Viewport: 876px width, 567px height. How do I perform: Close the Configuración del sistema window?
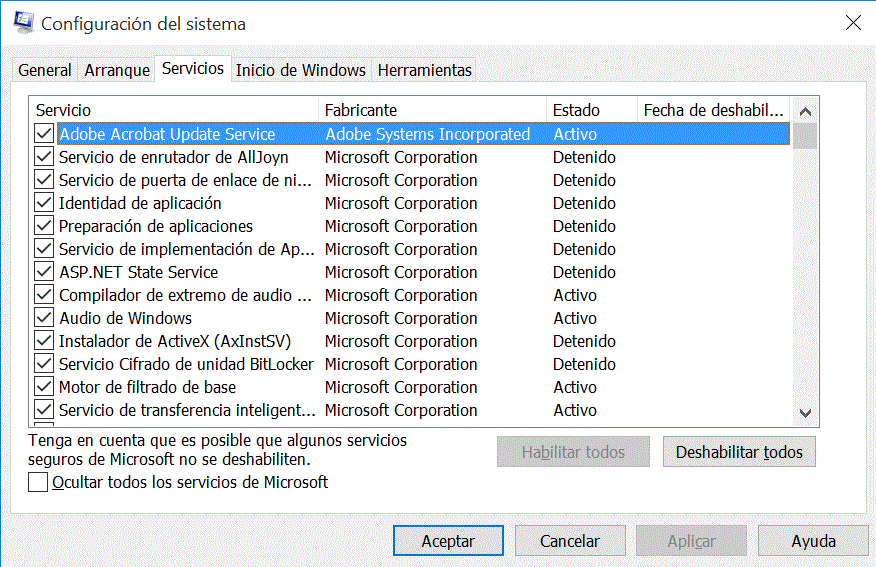tap(853, 22)
